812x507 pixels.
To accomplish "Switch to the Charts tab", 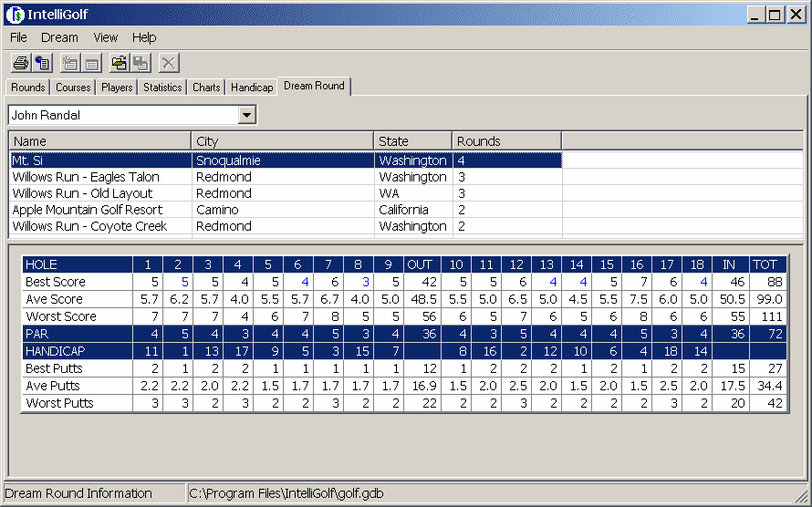I will [x=206, y=88].
